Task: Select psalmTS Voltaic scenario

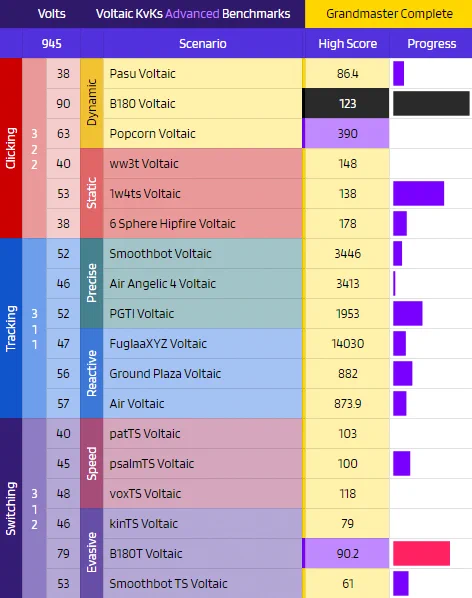Action: 152,464
